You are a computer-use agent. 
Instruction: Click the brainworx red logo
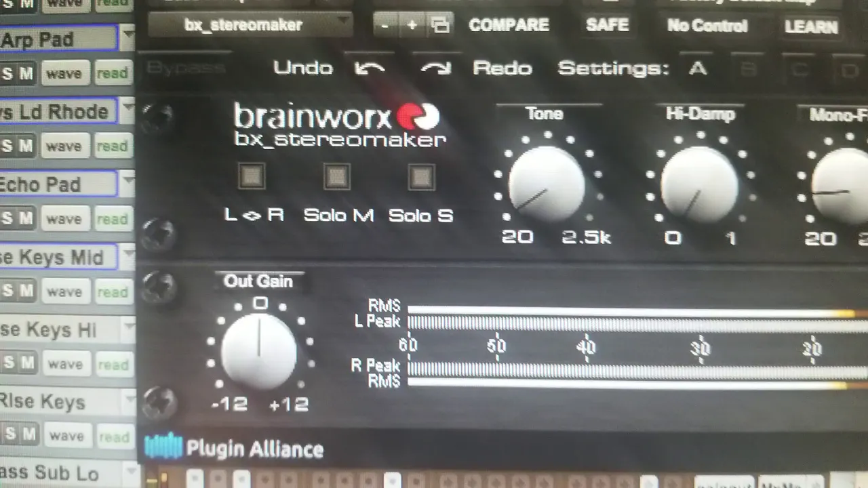(x=417, y=117)
